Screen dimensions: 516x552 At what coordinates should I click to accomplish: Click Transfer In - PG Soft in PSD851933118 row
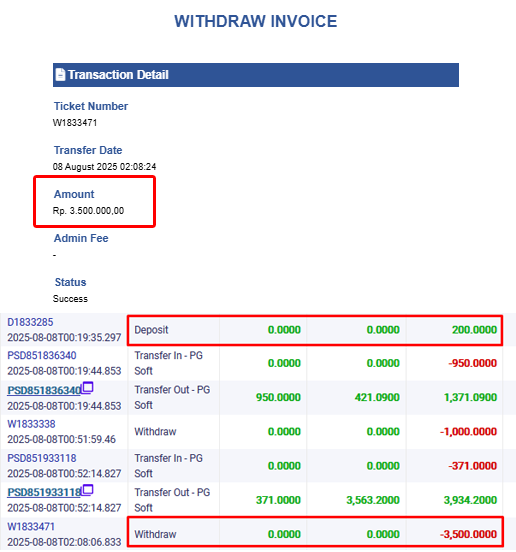[169, 466]
